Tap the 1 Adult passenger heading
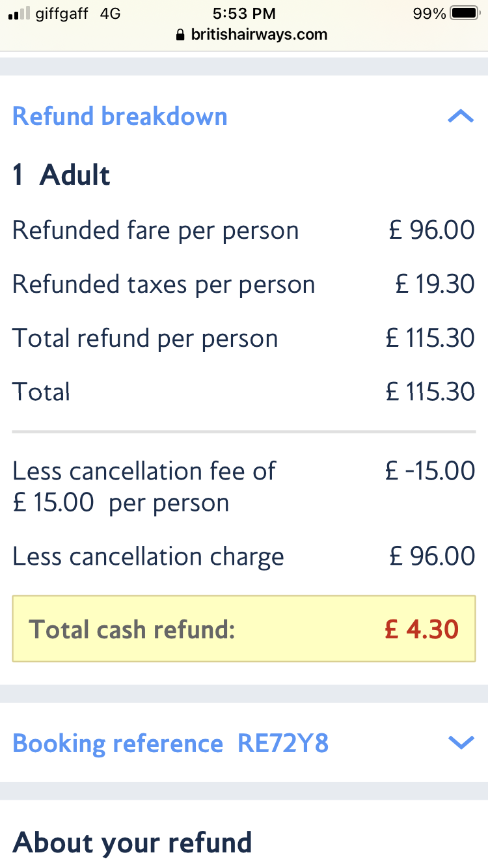 (61, 175)
